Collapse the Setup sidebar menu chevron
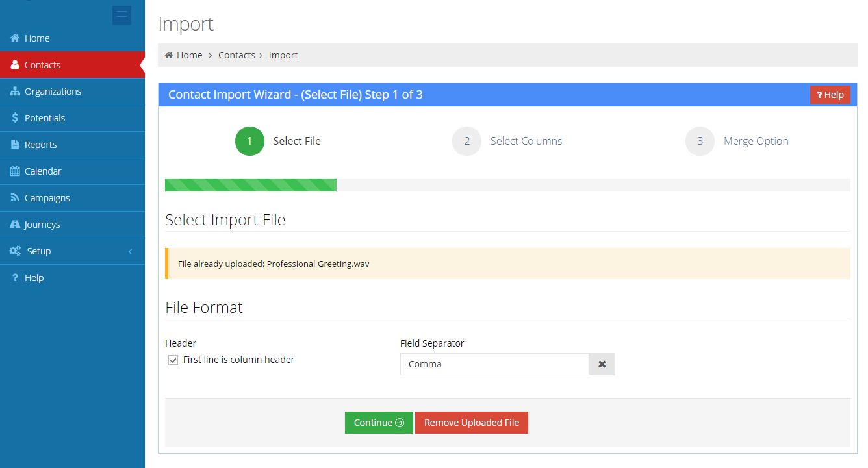 click(129, 251)
